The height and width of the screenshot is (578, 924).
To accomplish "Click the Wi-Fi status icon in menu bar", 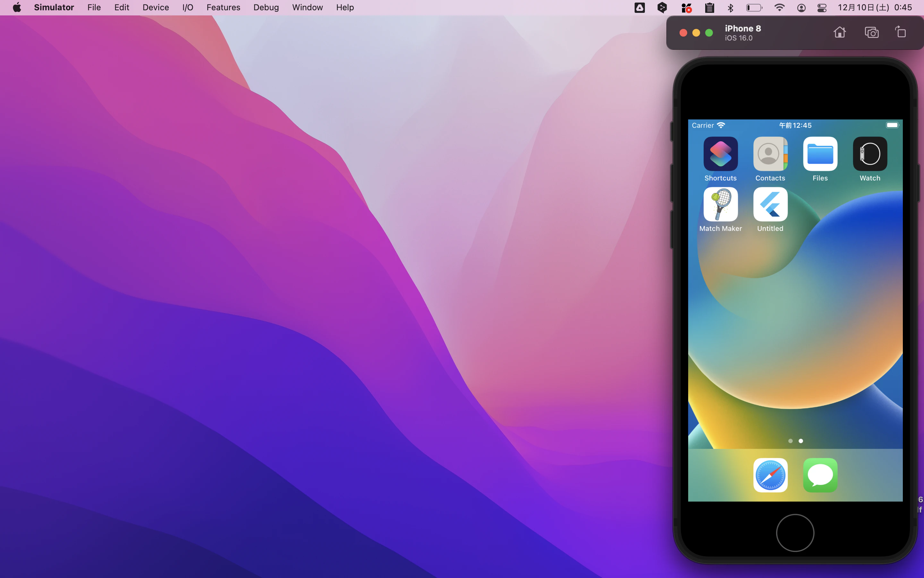I will coord(779,8).
